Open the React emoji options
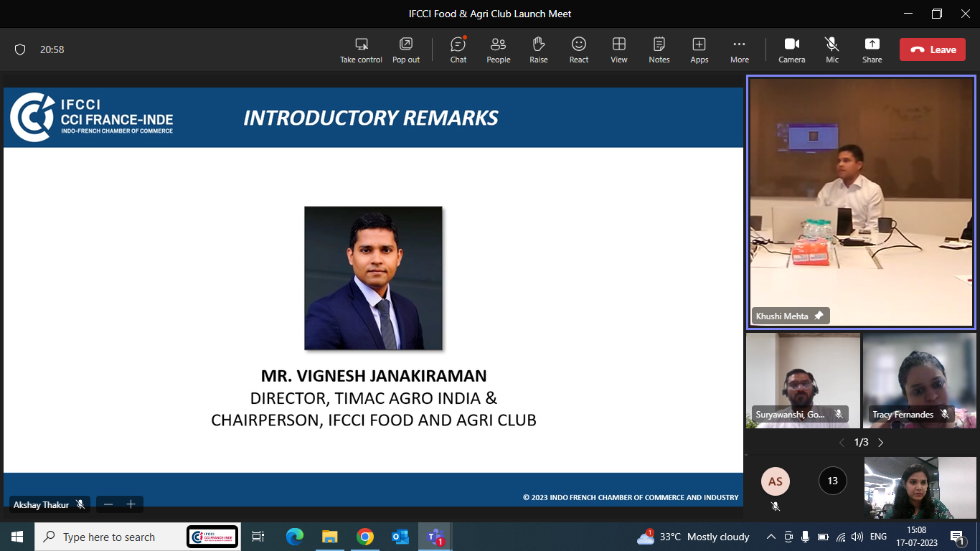 point(578,50)
